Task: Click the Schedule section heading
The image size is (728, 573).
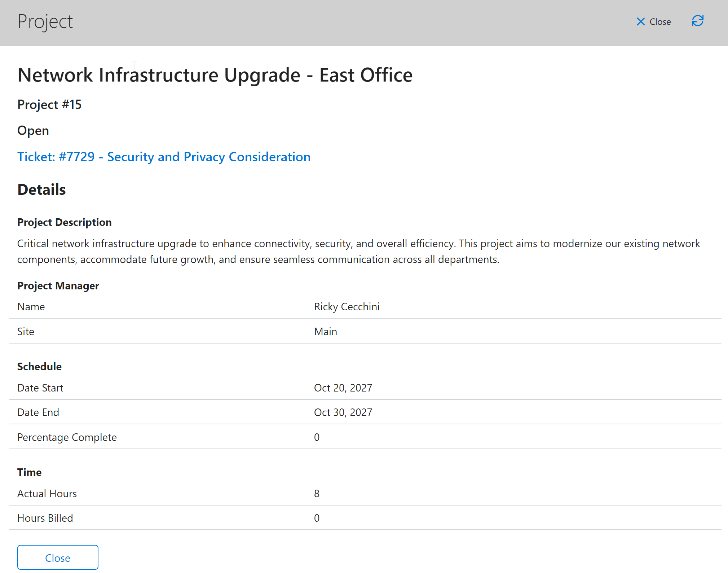Action: (x=39, y=366)
